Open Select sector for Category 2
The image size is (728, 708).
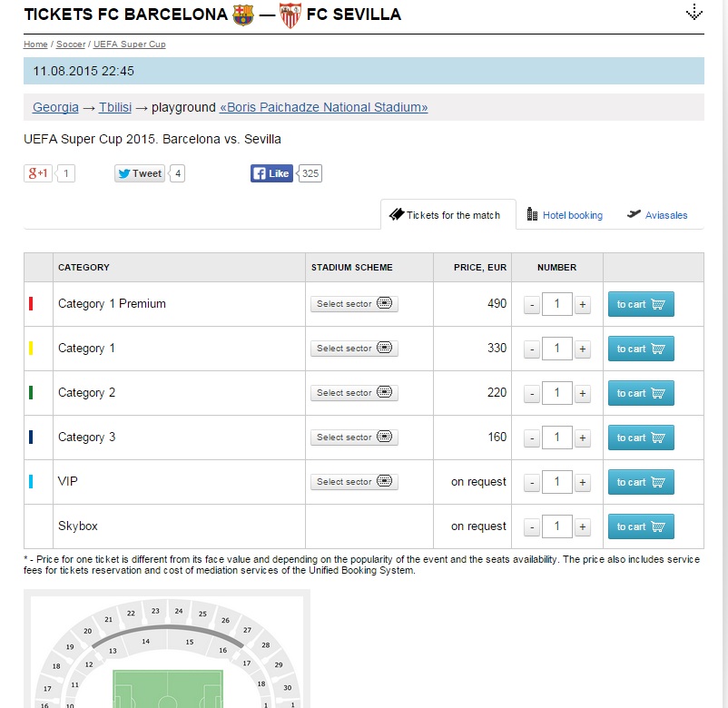tap(354, 393)
